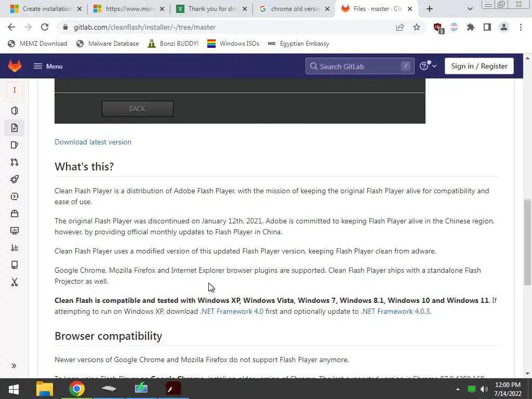Open volume control in system tray

[484, 389]
